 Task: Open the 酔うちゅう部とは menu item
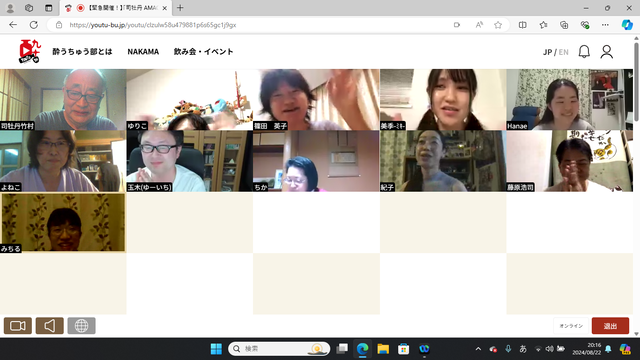(82, 52)
